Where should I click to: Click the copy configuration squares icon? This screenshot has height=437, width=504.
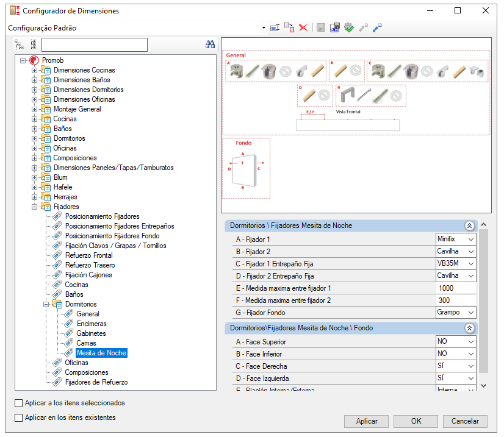[289, 28]
